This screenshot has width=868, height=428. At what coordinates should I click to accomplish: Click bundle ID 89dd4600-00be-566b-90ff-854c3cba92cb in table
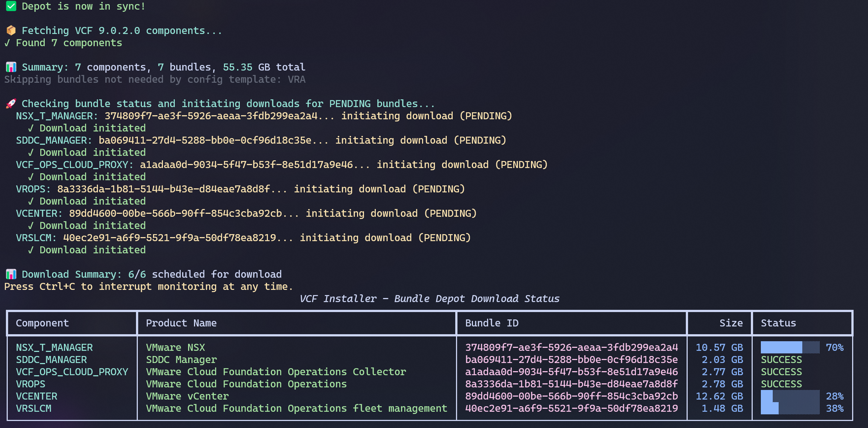click(x=571, y=396)
